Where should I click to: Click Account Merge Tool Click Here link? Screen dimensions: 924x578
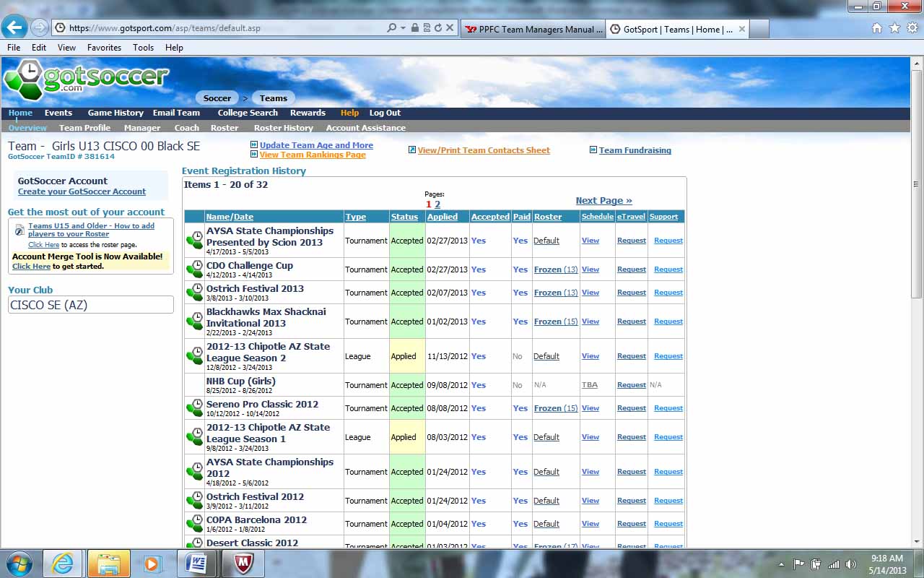click(x=31, y=266)
